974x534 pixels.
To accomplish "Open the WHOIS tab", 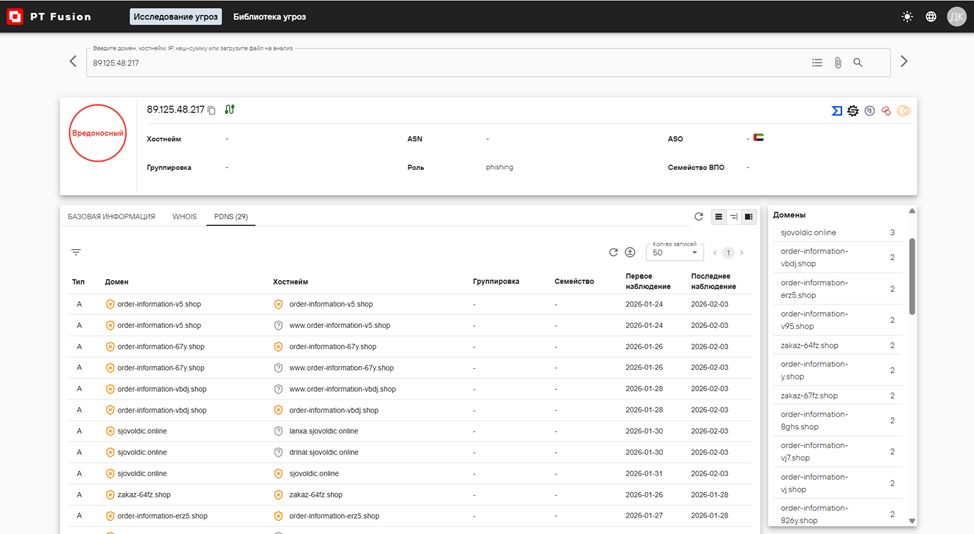I will click(x=184, y=216).
